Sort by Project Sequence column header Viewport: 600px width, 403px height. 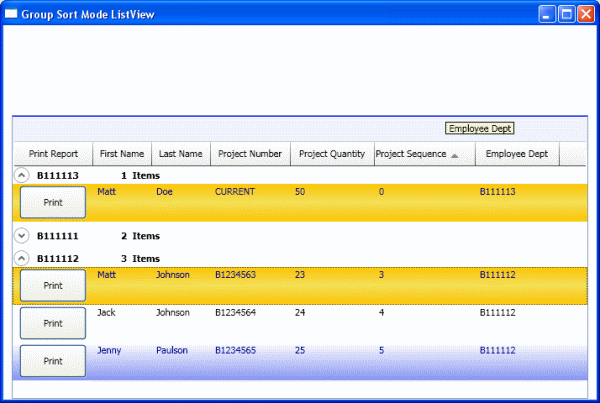410,154
